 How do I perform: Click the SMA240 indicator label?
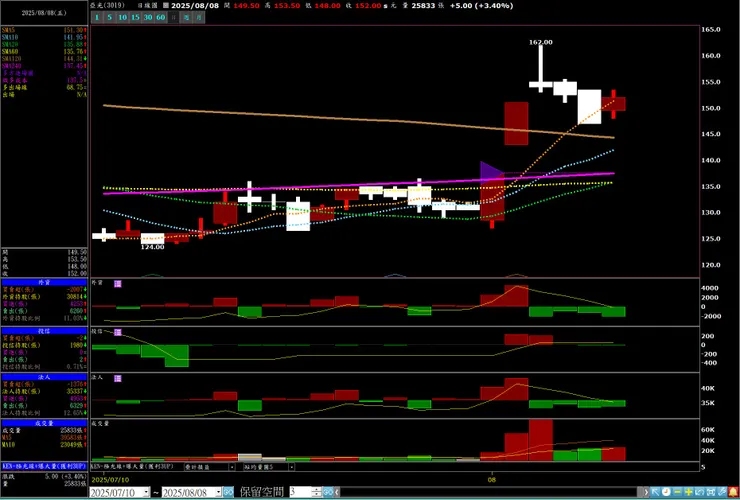pos(11,66)
